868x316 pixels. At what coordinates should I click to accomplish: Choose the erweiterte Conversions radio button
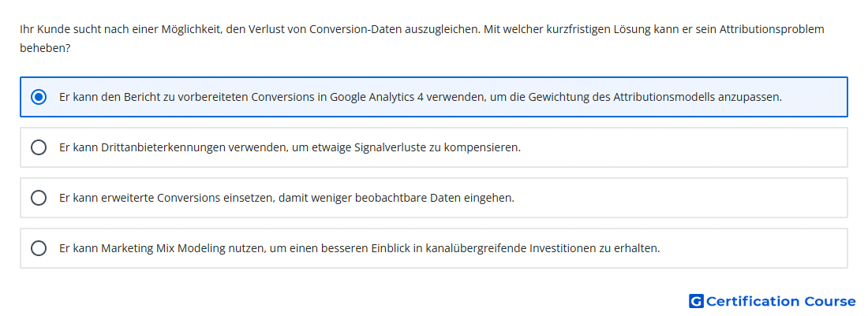point(38,198)
